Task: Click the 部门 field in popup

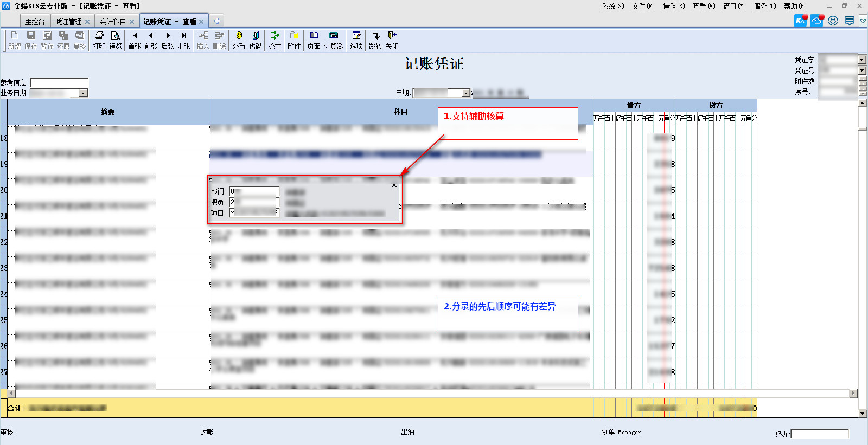Action: (x=254, y=191)
